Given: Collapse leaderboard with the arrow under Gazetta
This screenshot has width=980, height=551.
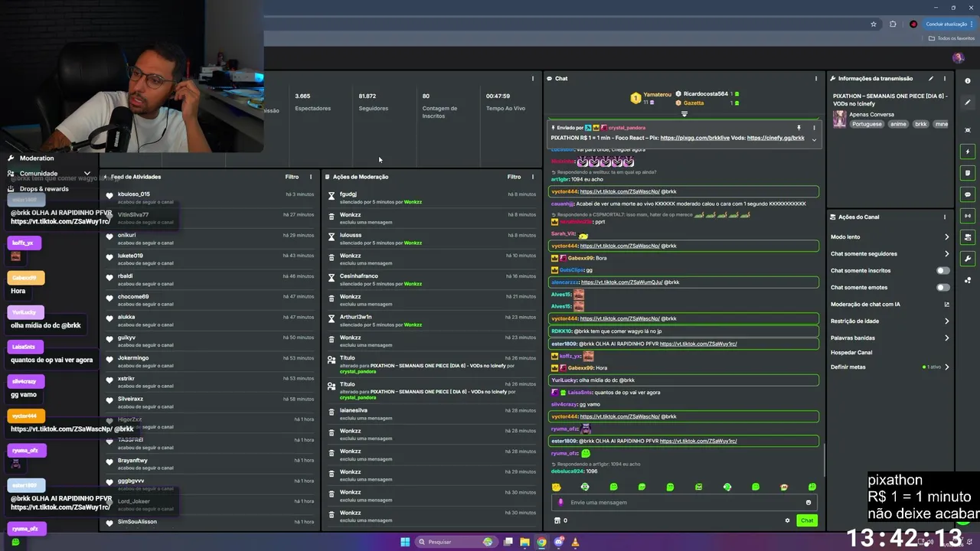Looking at the screenshot, I should [684, 114].
